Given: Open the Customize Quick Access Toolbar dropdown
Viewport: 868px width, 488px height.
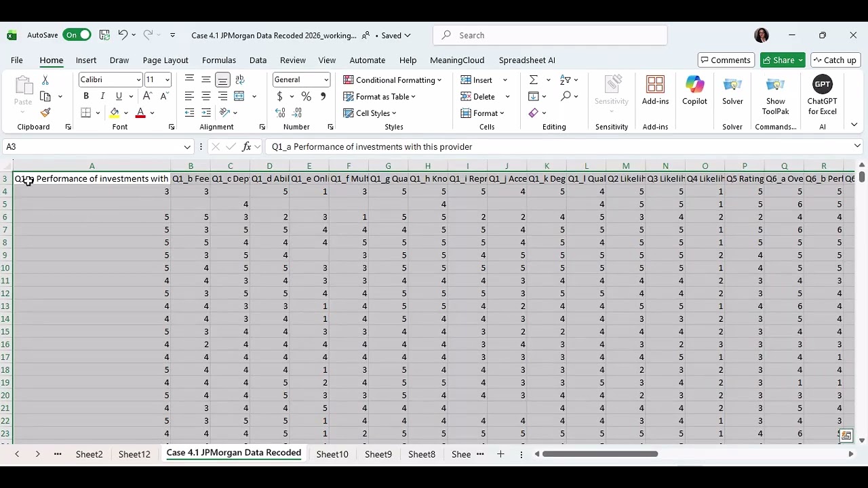Looking at the screenshot, I should (x=172, y=35).
